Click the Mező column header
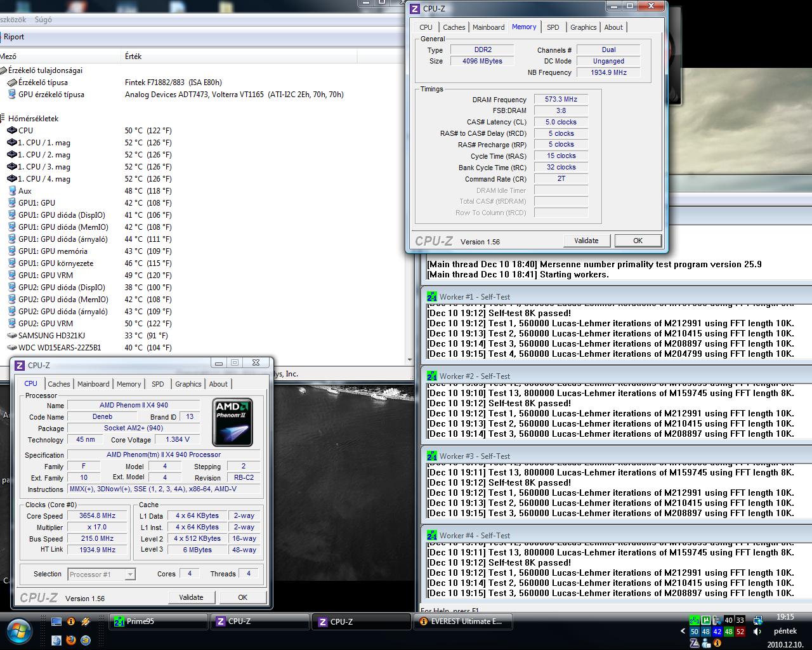 (61, 56)
